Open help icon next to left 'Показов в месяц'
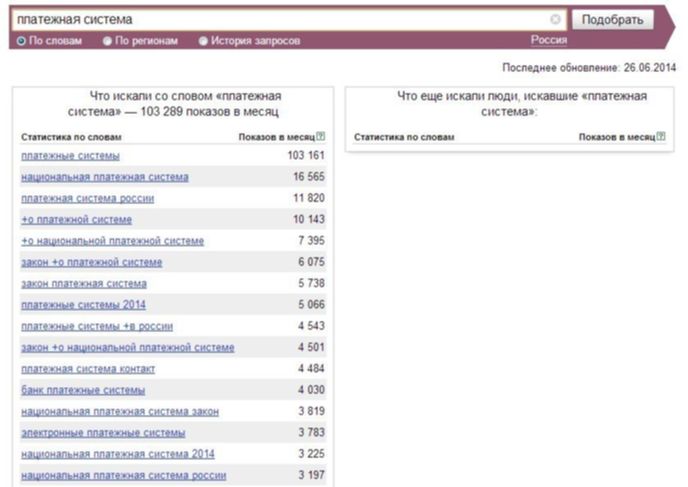The image size is (688, 487). (x=321, y=136)
